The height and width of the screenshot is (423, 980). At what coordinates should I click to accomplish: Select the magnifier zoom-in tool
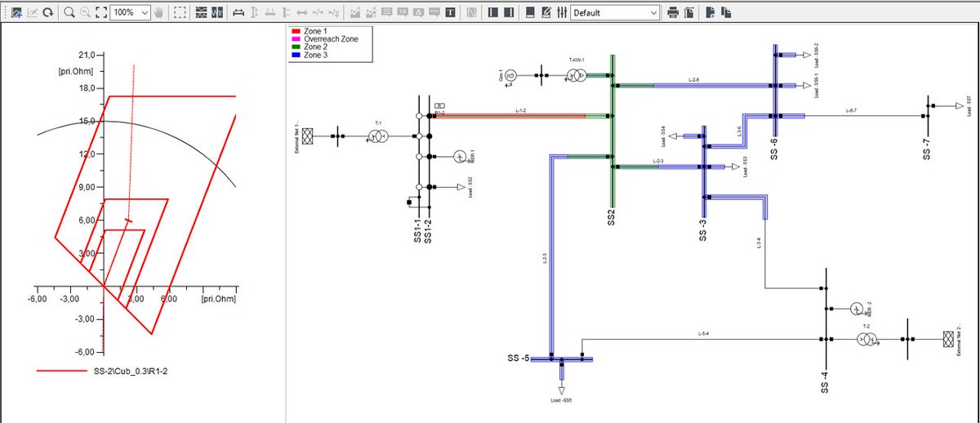[x=69, y=12]
